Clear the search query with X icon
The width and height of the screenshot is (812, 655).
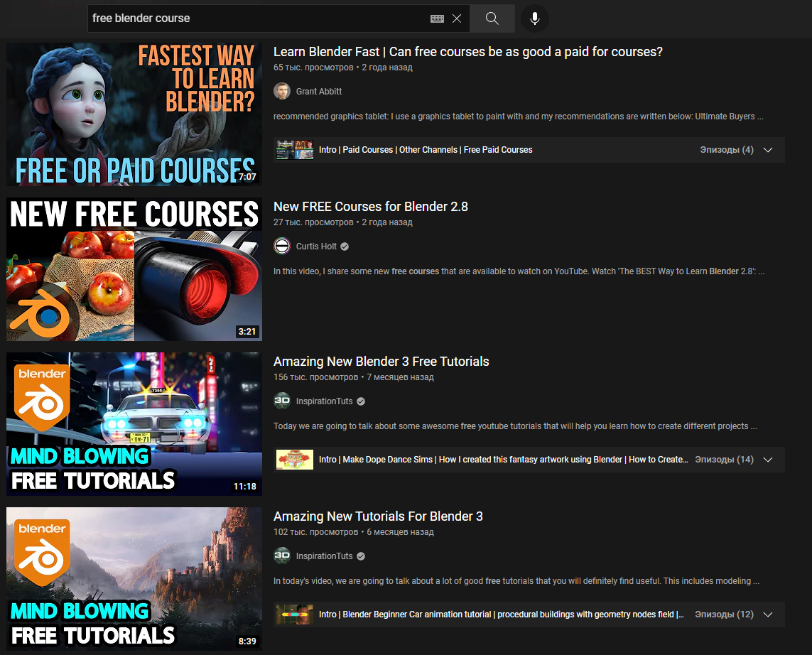click(457, 18)
